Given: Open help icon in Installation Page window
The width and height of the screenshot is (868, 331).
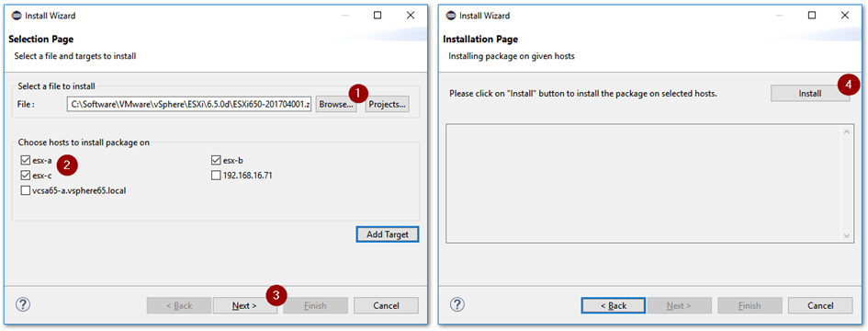Looking at the screenshot, I should coord(457,304).
